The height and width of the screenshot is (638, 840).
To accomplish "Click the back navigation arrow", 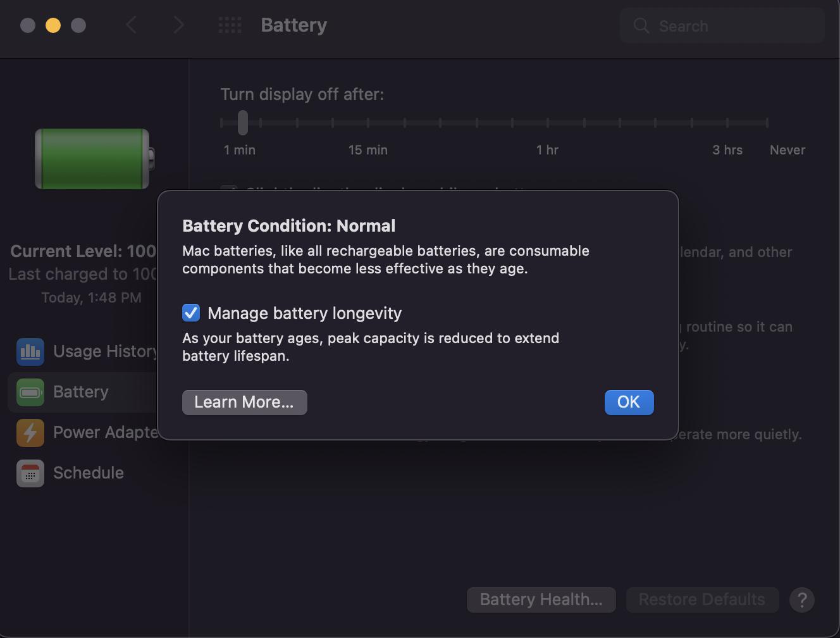I will tap(132, 25).
